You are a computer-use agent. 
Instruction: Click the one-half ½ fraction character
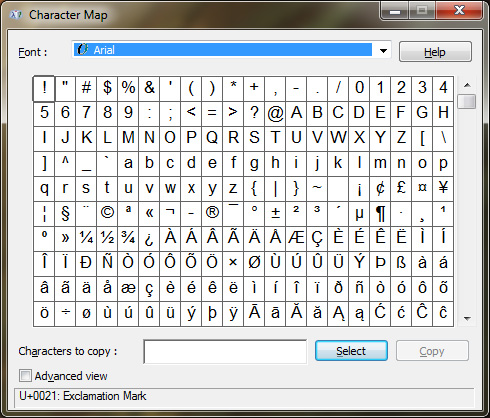(x=107, y=238)
